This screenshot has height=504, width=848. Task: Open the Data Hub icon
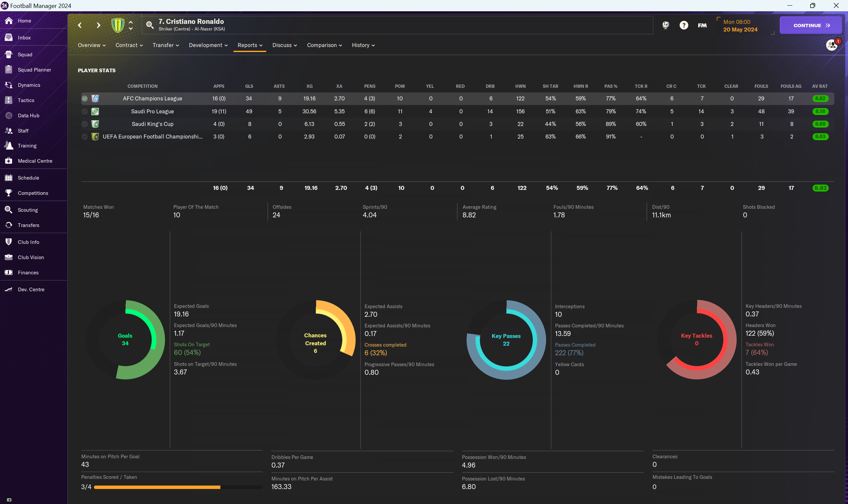9,115
